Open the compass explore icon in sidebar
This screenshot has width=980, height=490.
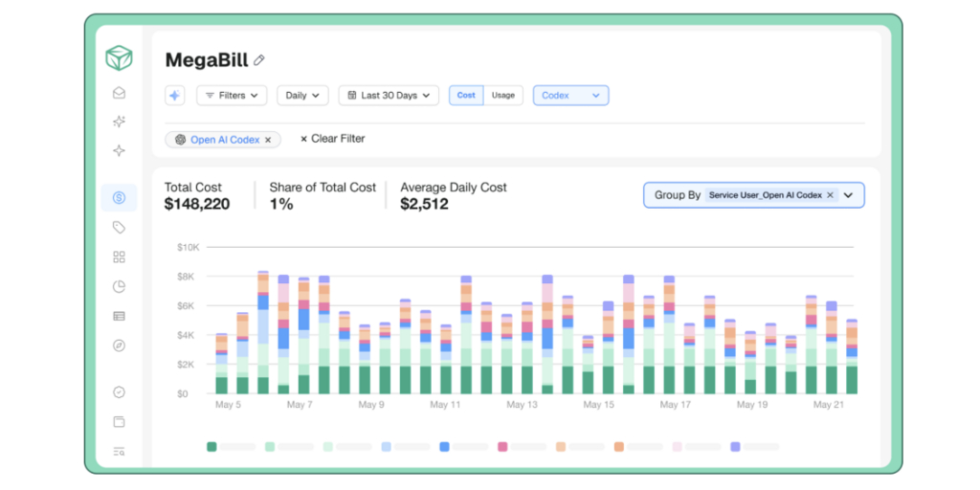coord(119,345)
